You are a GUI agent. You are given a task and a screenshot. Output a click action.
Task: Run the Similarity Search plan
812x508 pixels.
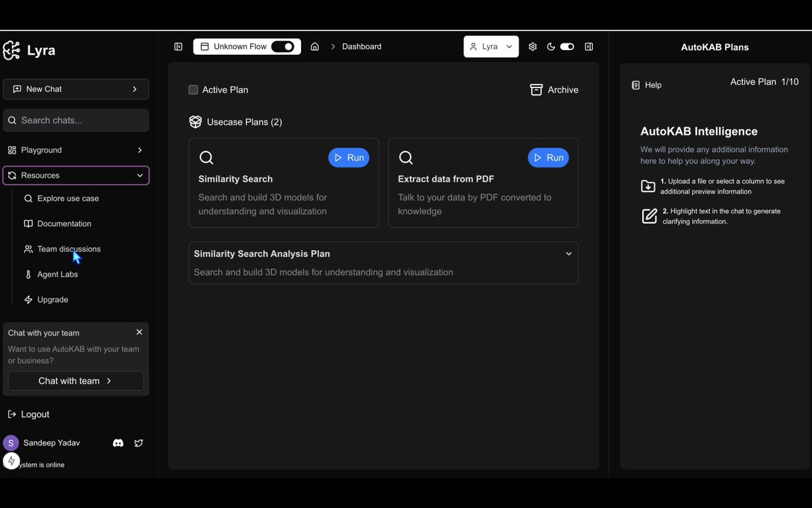(x=349, y=157)
